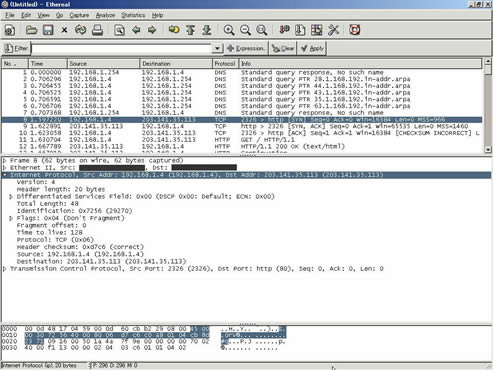Image resolution: width=493 pixels, height=370 pixels.
Task: Open the Go menu
Action: click(x=59, y=15)
